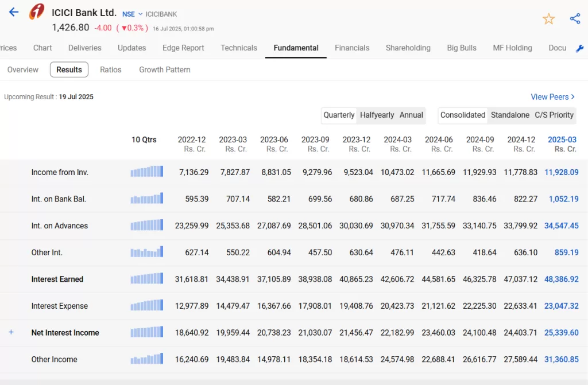Open the Other Income trend mini chart
Viewport: 588px width, 385px height.
pyautogui.click(x=147, y=359)
